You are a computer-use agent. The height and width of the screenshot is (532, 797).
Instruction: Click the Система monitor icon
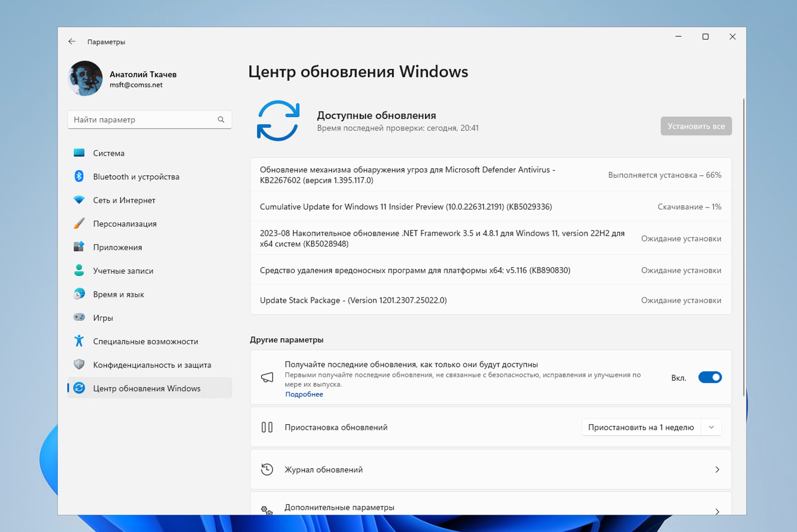click(79, 153)
